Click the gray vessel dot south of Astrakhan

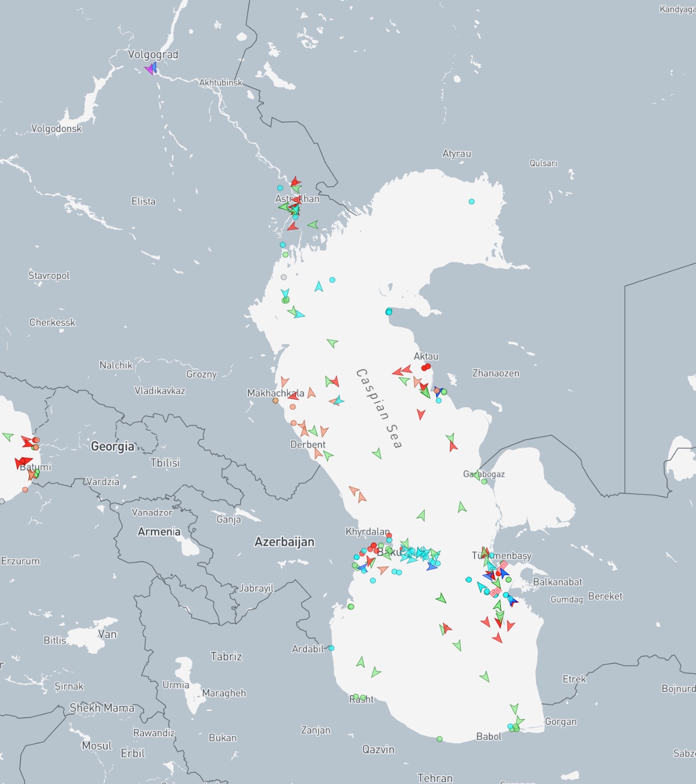284,277
